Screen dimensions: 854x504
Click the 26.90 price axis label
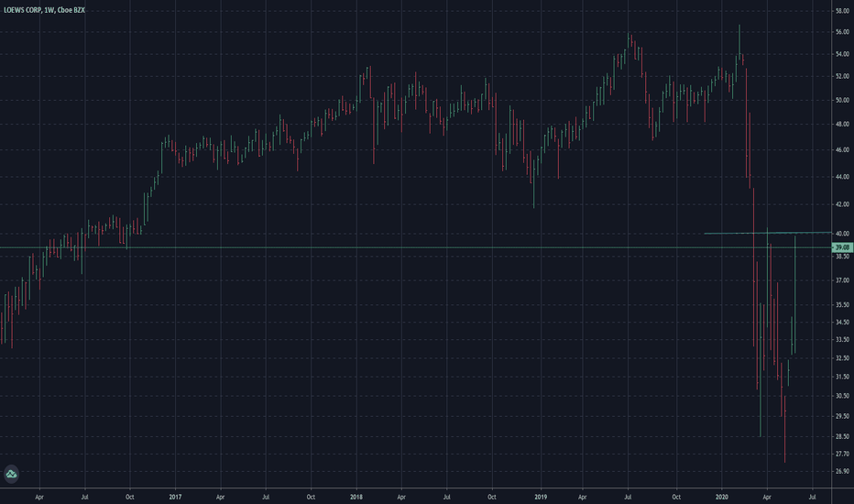pos(842,471)
